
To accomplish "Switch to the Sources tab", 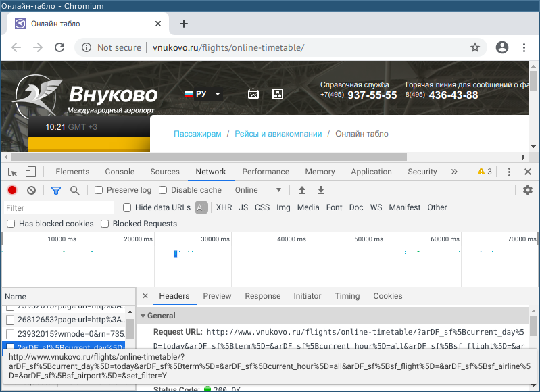I will click(165, 172).
